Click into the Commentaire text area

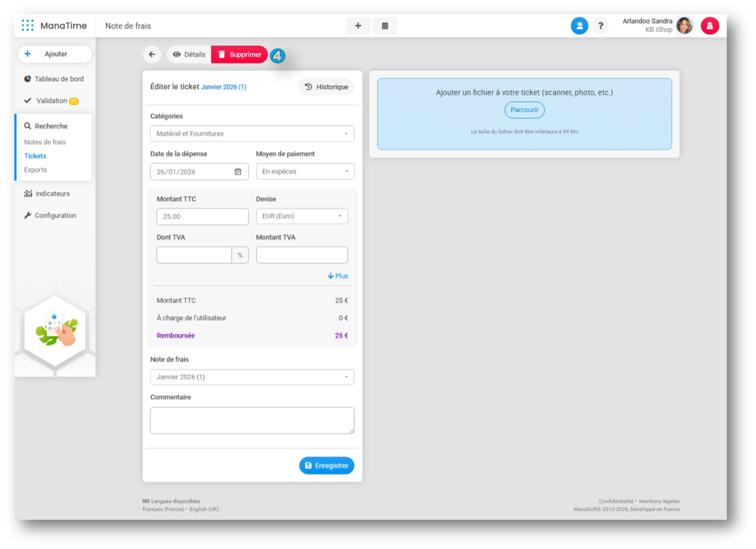(252, 420)
